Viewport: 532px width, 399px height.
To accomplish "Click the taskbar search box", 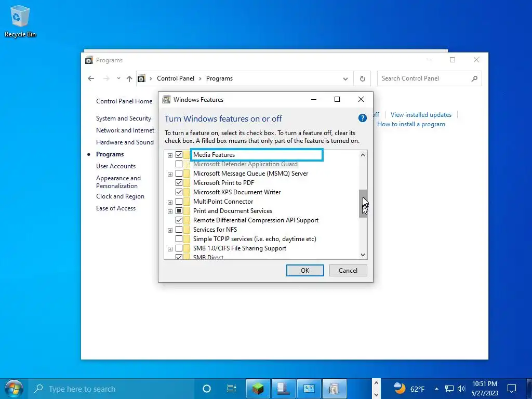I will (x=111, y=389).
